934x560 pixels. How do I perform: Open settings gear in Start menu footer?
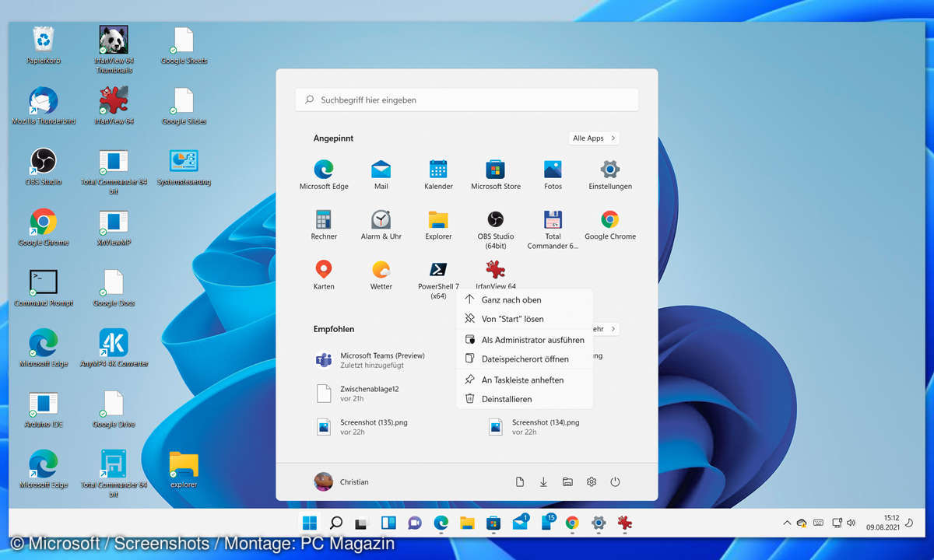(592, 482)
